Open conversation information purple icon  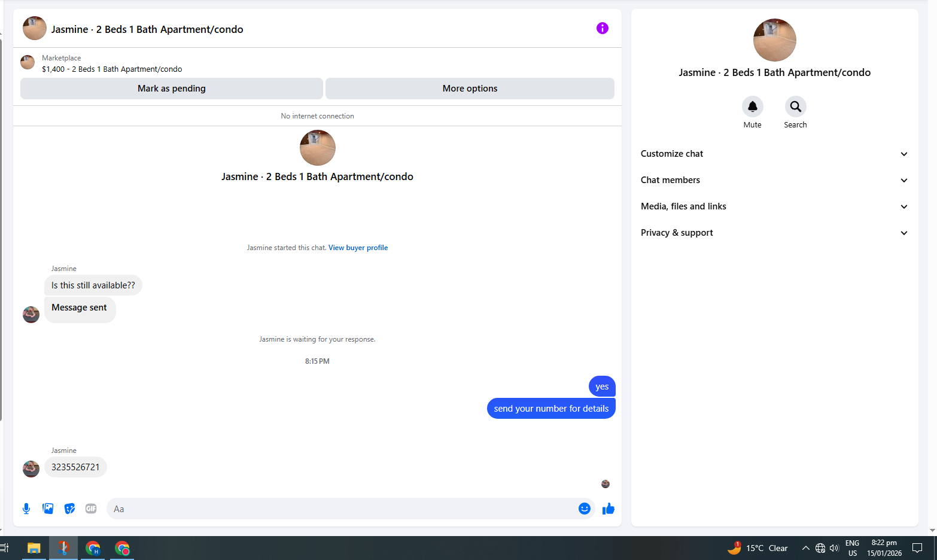(x=602, y=28)
